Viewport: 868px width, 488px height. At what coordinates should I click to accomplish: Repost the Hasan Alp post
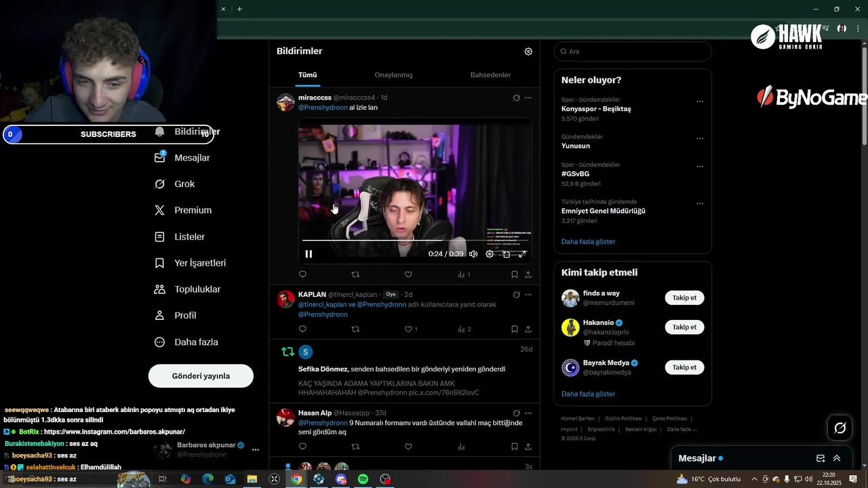[x=355, y=447]
